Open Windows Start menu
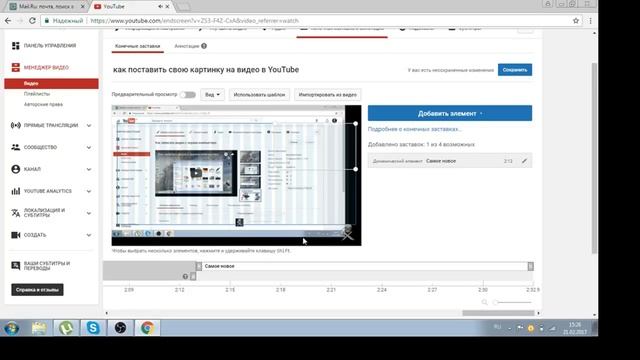The width and height of the screenshot is (640, 360). (11, 328)
